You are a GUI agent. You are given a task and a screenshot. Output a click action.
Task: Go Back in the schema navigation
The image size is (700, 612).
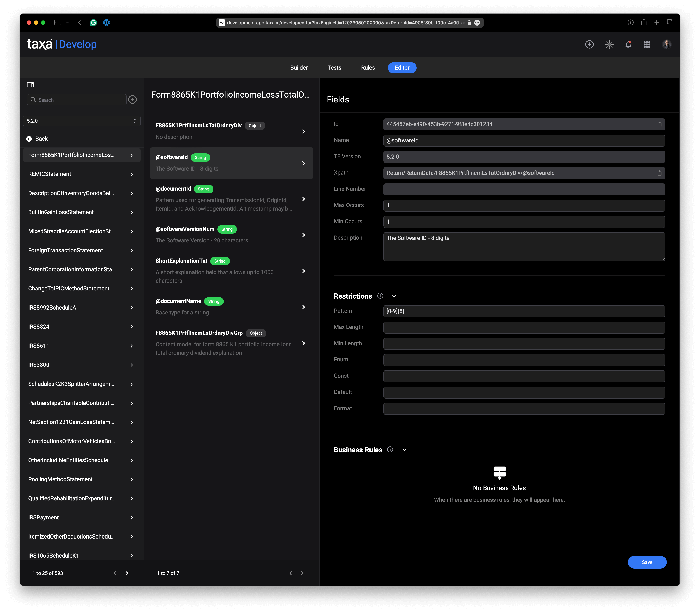tap(38, 139)
